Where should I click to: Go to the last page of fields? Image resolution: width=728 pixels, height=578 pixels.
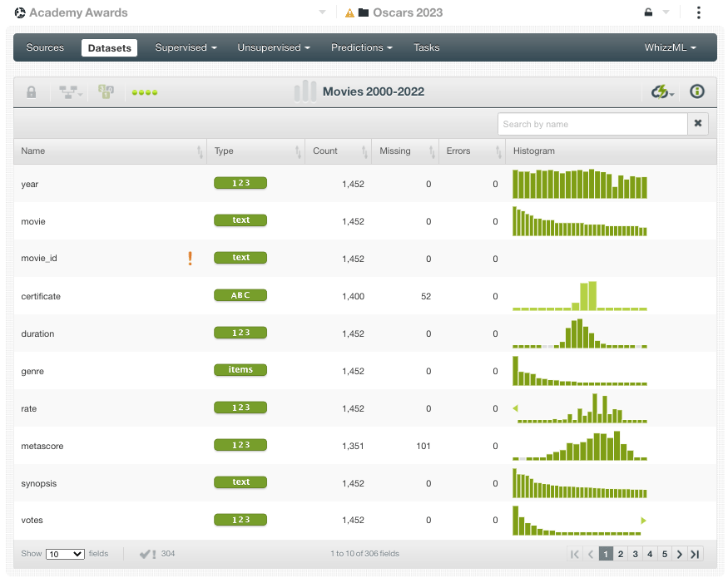695,554
